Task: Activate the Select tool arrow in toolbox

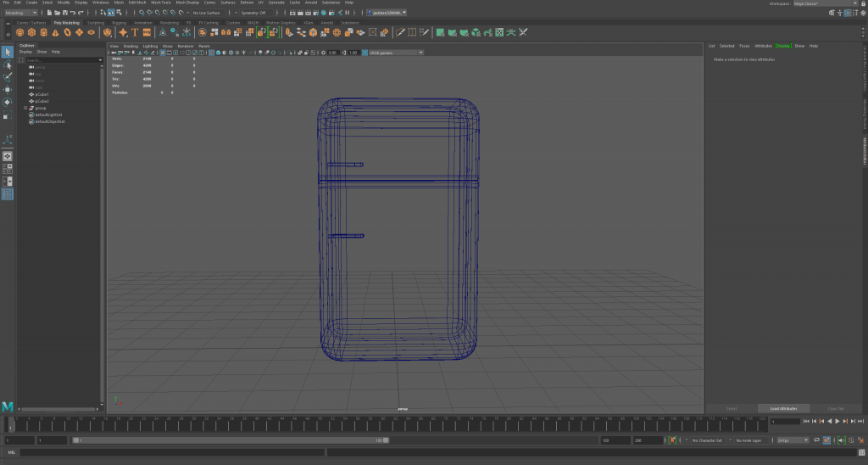Action: tap(8, 53)
